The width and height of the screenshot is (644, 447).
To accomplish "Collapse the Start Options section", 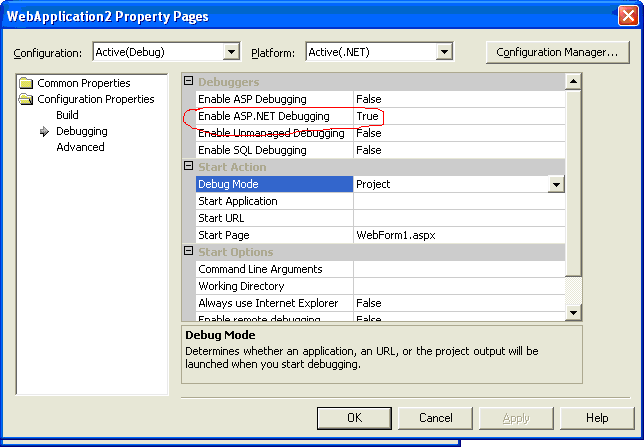I will click(189, 252).
